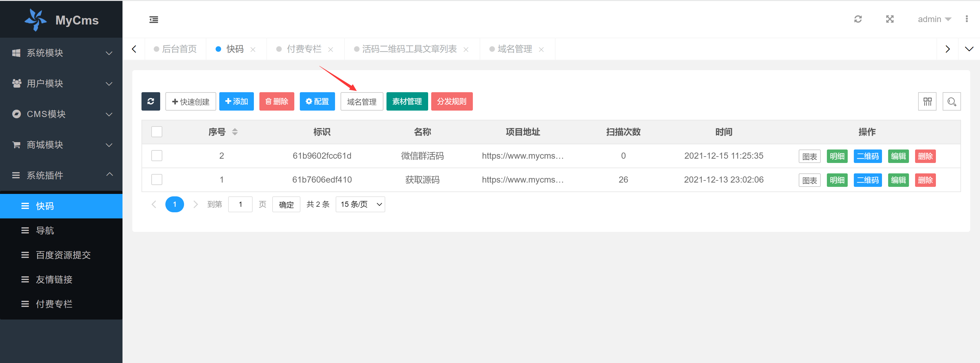This screenshot has height=363, width=980.
Task: Click 编辑 for 微信群活码 row
Action: (x=898, y=156)
